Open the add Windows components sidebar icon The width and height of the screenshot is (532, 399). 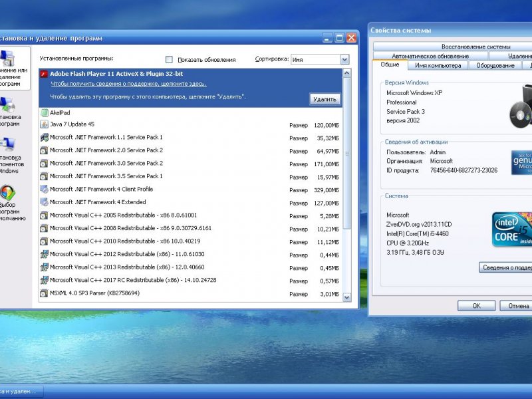[x=7, y=145]
